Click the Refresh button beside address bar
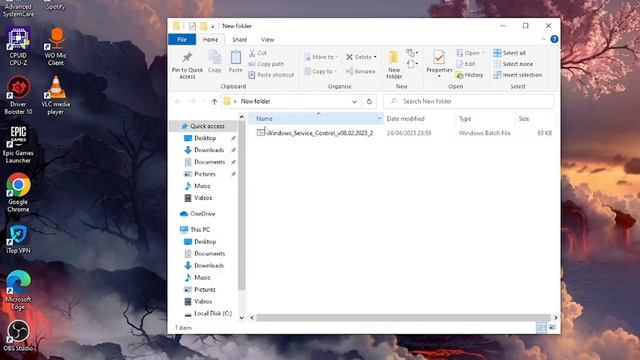Viewport: 640px width, 360px height. [369, 102]
